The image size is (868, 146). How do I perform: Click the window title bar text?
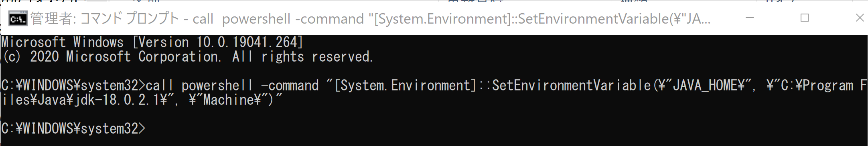(370, 19)
